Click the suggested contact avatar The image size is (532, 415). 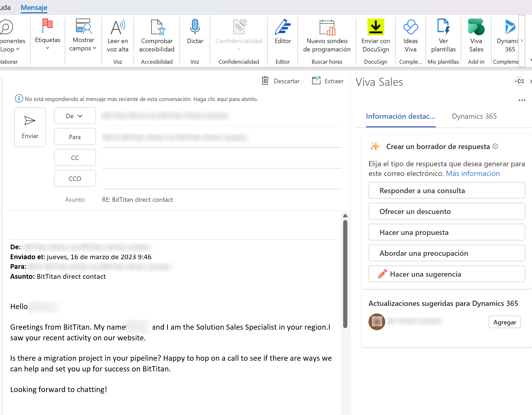pyautogui.click(x=377, y=322)
